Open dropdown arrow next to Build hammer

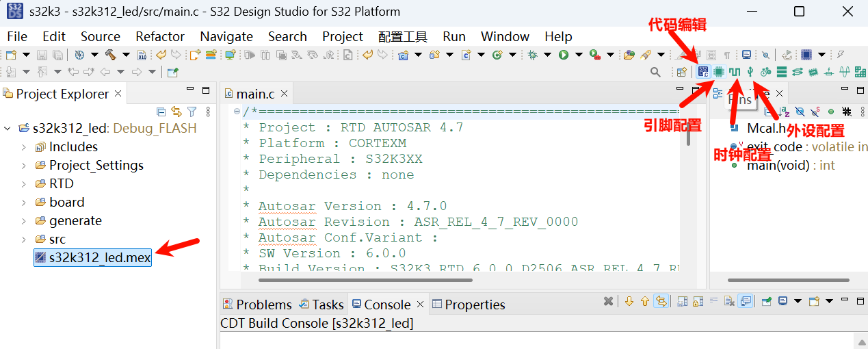pos(126,55)
